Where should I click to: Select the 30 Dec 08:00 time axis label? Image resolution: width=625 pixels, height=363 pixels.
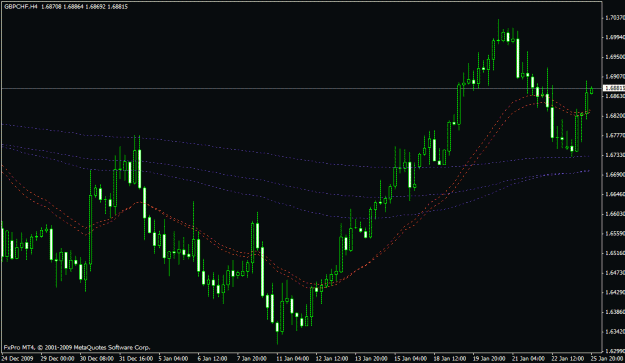click(97, 359)
